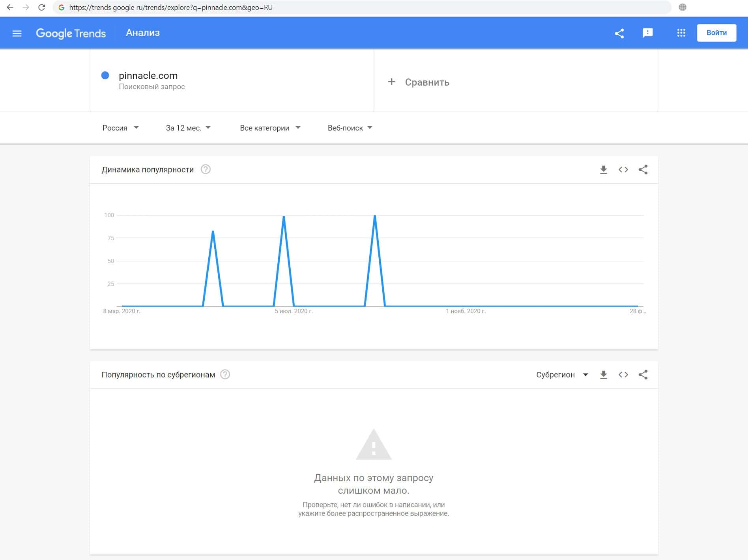Open the За 12 мес. time range dropdown
The width and height of the screenshot is (748, 560).
(188, 128)
